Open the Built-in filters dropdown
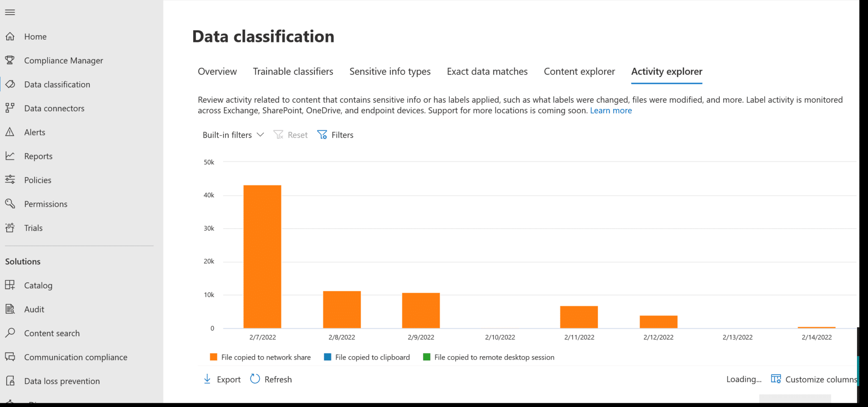Image resolution: width=868 pixels, height=407 pixels. click(x=233, y=135)
